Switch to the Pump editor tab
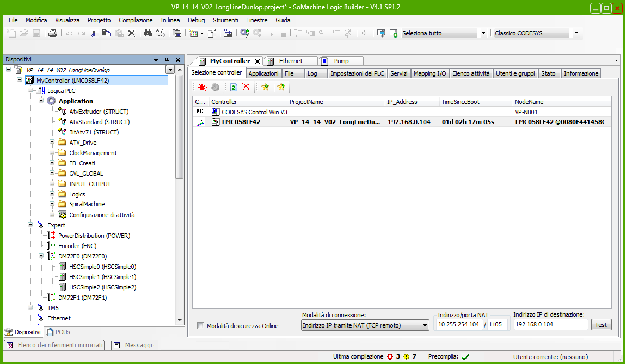626x364 pixels. (341, 61)
